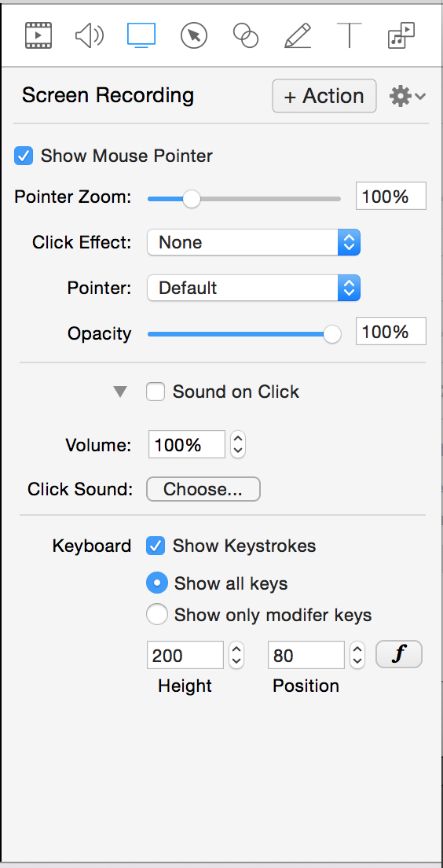Open the Click Effect dropdown

coord(254,242)
